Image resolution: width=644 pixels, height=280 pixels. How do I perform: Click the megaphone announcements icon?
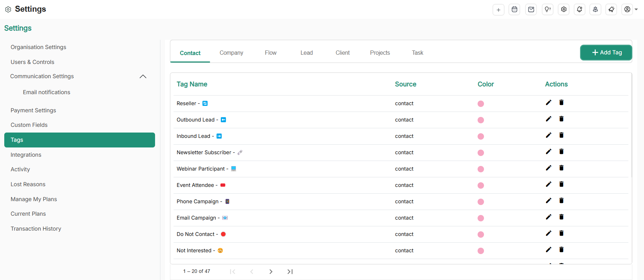click(611, 10)
